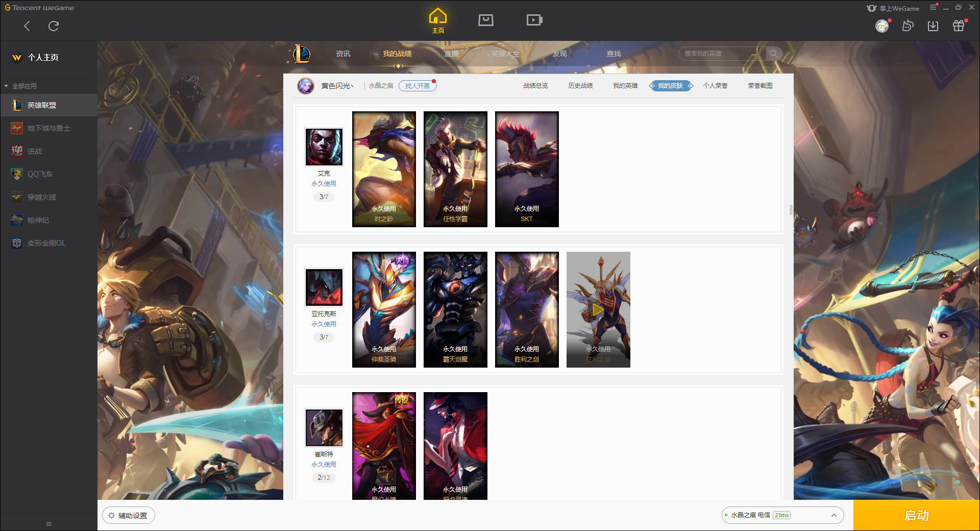Select 英雄联盟 in the sidebar
Image resolution: width=980 pixels, height=531 pixels.
tap(48, 105)
